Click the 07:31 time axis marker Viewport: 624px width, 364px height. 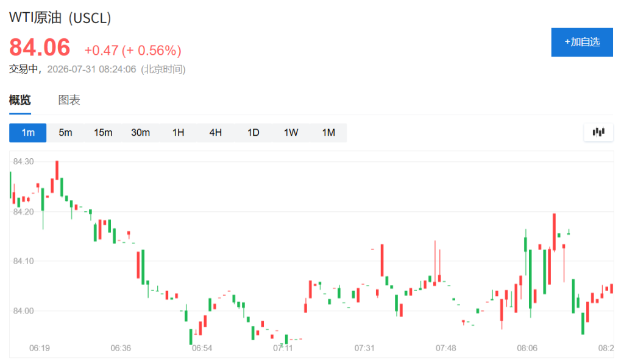[364, 348]
